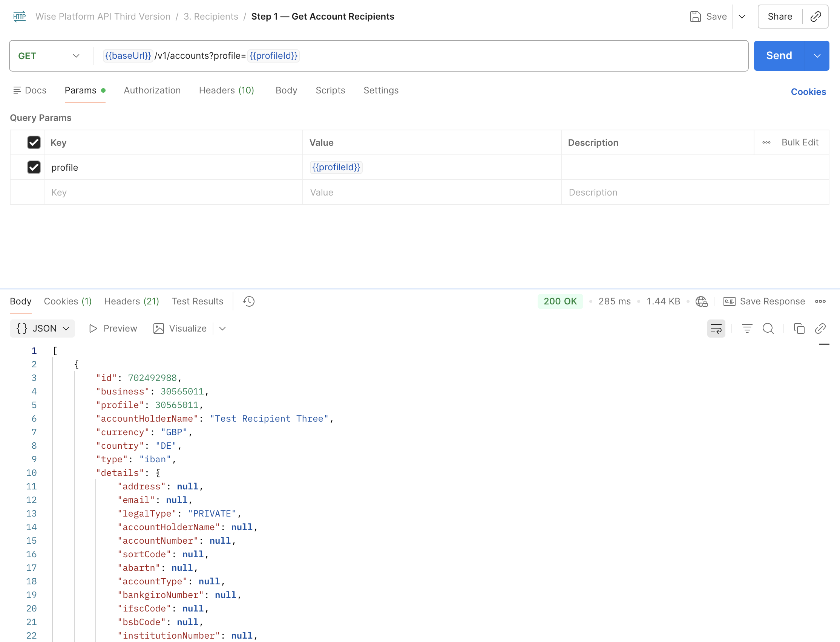840x642 pixels.
Task: Click the {{profileId}} value cell
Action: [x=432, y=167]
